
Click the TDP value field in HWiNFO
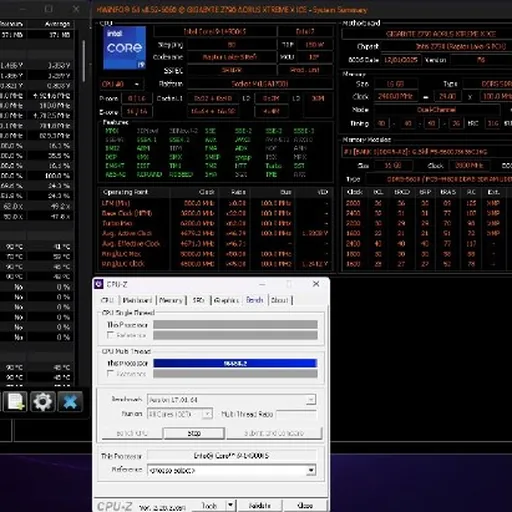[314, 45]
